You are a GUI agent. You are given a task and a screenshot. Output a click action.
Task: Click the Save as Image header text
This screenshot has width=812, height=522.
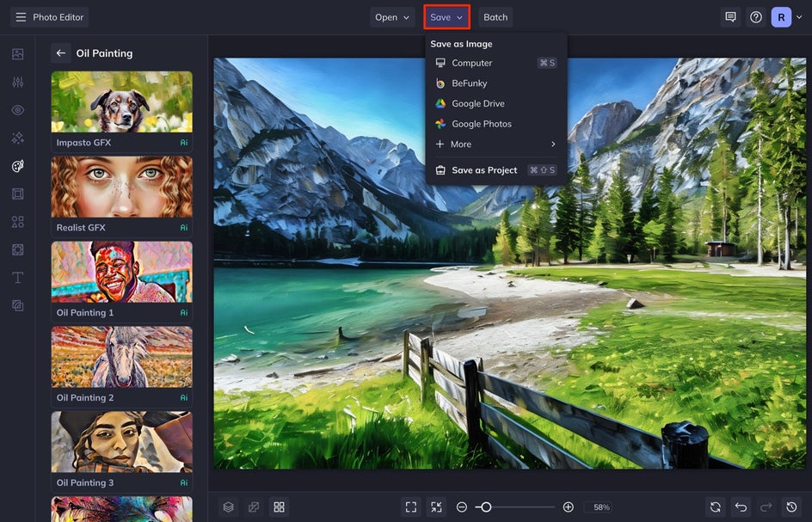(x=461, y=44)
